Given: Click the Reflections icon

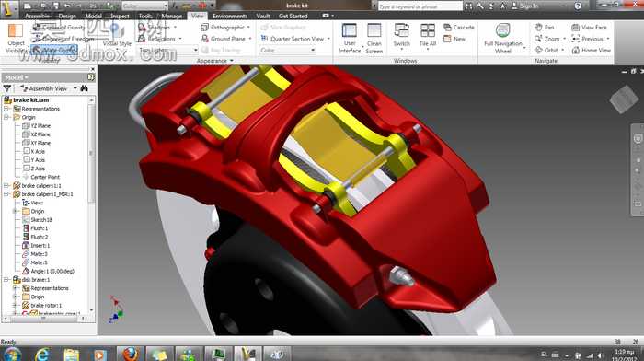Looking at the screenshot, I should coord(142,39).
